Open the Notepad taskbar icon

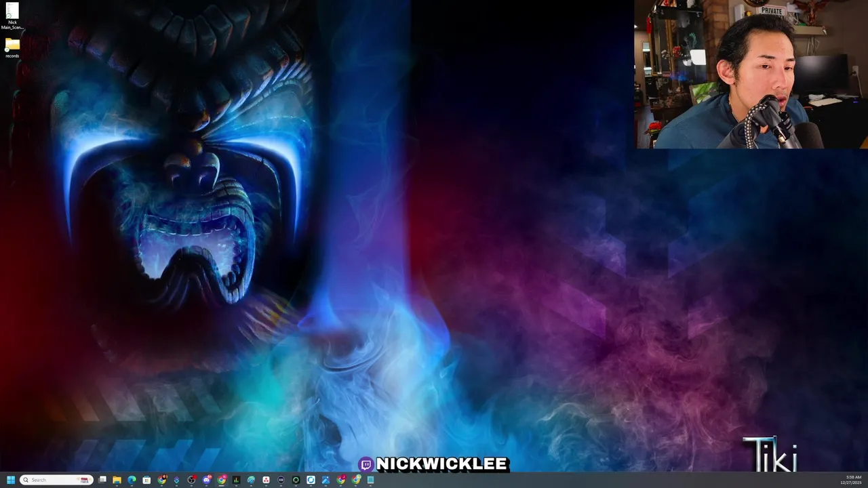click(x=370, y=480)
